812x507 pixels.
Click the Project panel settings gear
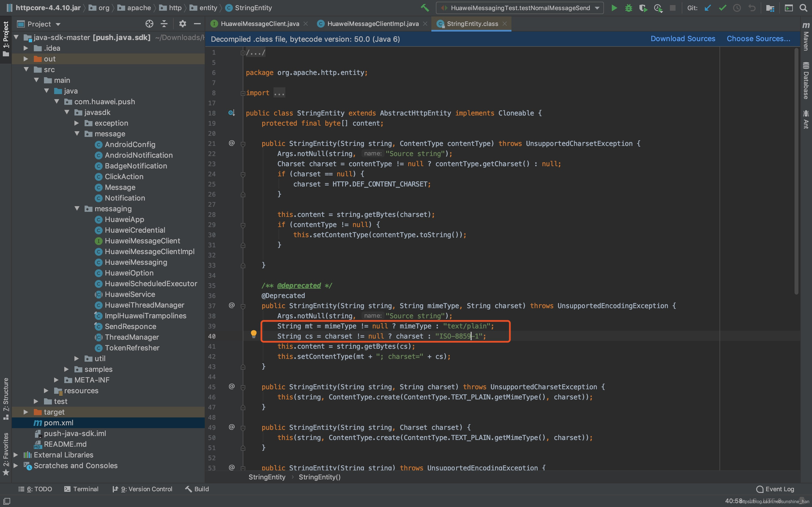click(x=182, y=24)
